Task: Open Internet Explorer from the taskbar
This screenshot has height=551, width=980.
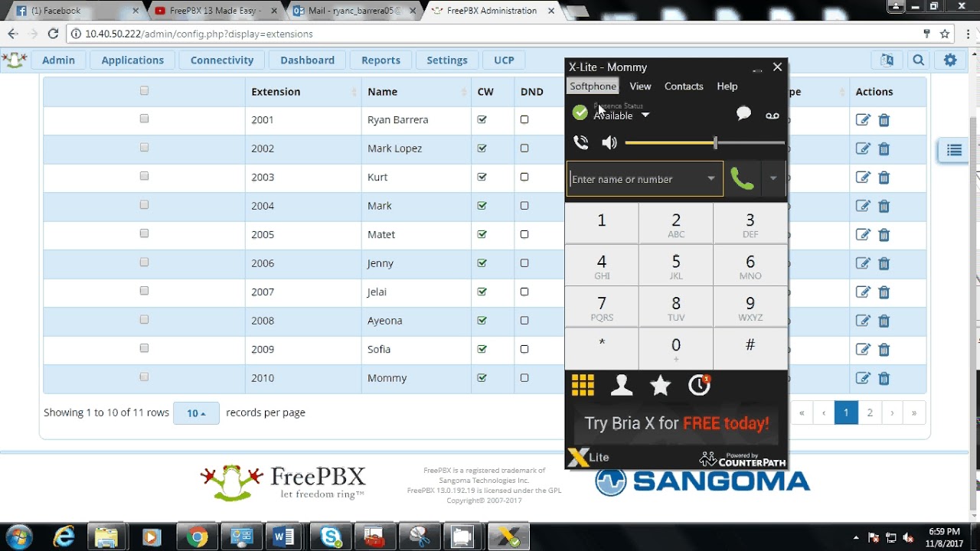Action: click(64, 537)
